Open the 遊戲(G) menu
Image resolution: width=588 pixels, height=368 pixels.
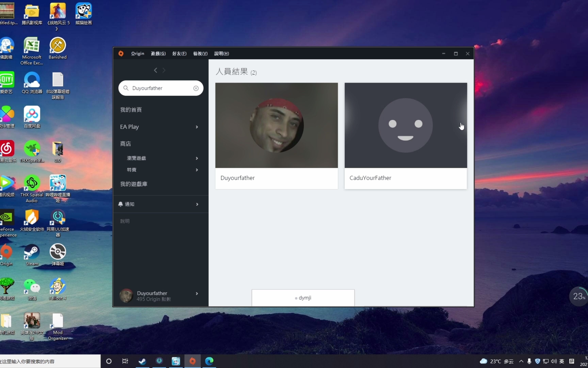coord(158,53)
